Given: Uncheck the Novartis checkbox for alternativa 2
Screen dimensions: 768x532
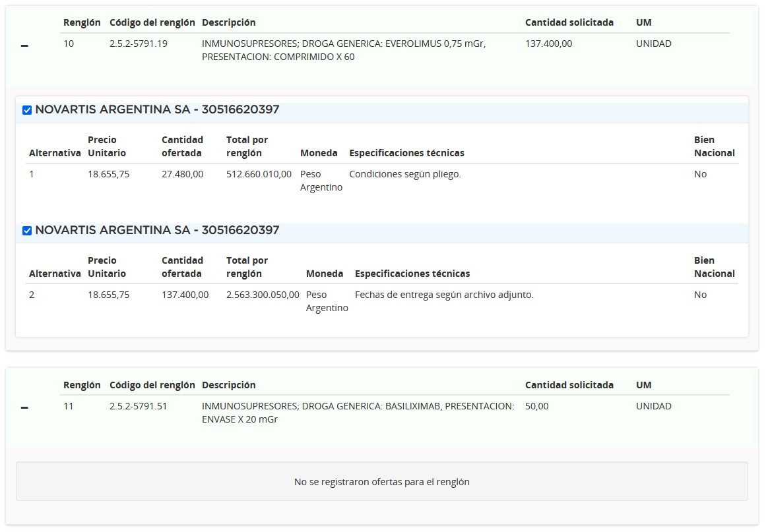Looking at the screenshot, I should [x=27, y=231].
